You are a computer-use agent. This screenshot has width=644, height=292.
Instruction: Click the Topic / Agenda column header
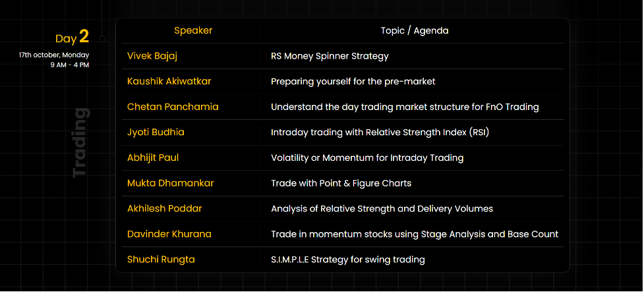coord(415,31)
